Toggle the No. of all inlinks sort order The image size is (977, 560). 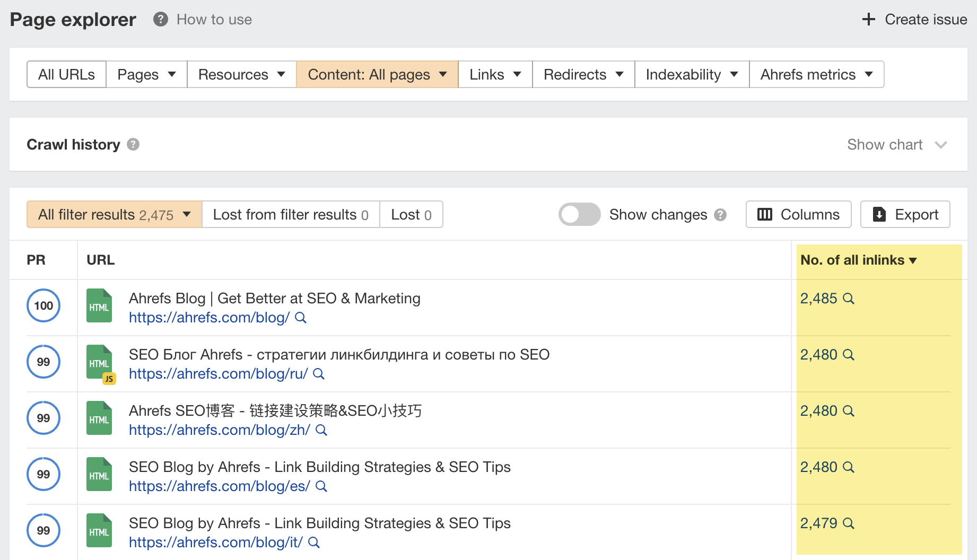click(913, 260)
